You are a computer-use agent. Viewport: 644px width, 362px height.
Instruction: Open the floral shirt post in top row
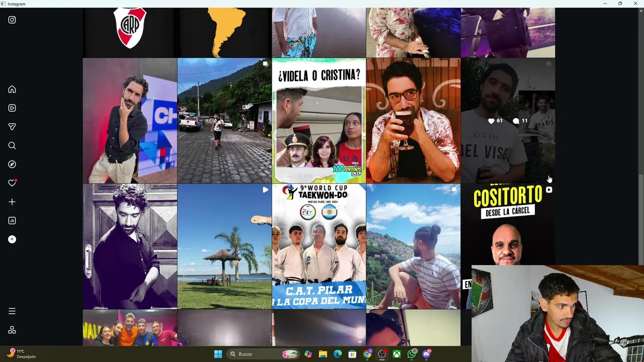coord(414,33)
